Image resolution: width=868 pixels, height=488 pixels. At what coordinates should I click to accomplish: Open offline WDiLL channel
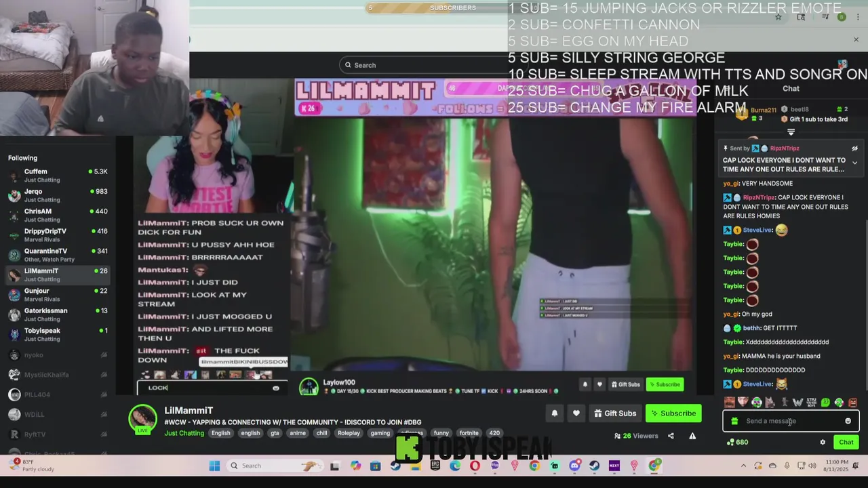click(x=58, y=414)
